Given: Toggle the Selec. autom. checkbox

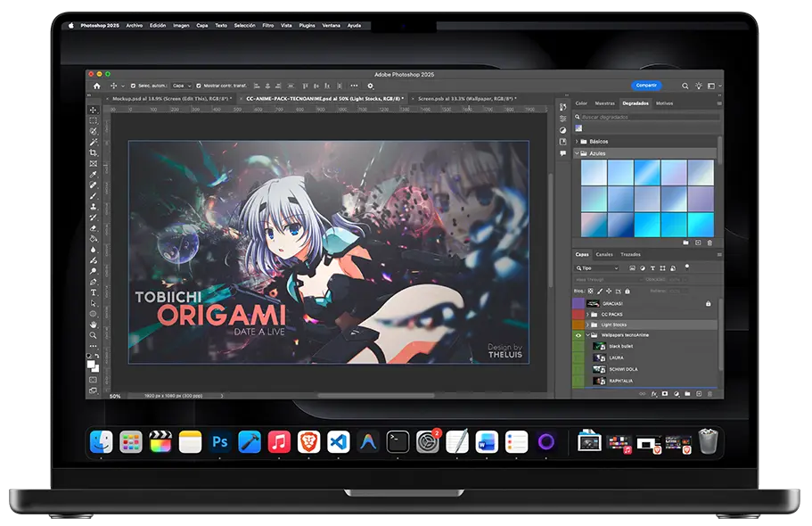Looking at the screenshot, I should pos(133,86).
